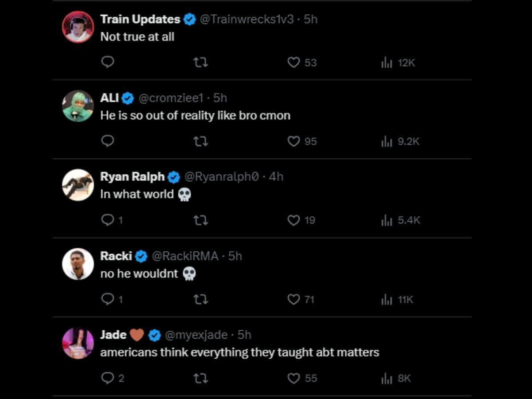Image resolution: width=532 pixels, height=399 pixels.
Task: Like Ryan Ralph's "In what world" tweet
Action: tap(293, 220)
